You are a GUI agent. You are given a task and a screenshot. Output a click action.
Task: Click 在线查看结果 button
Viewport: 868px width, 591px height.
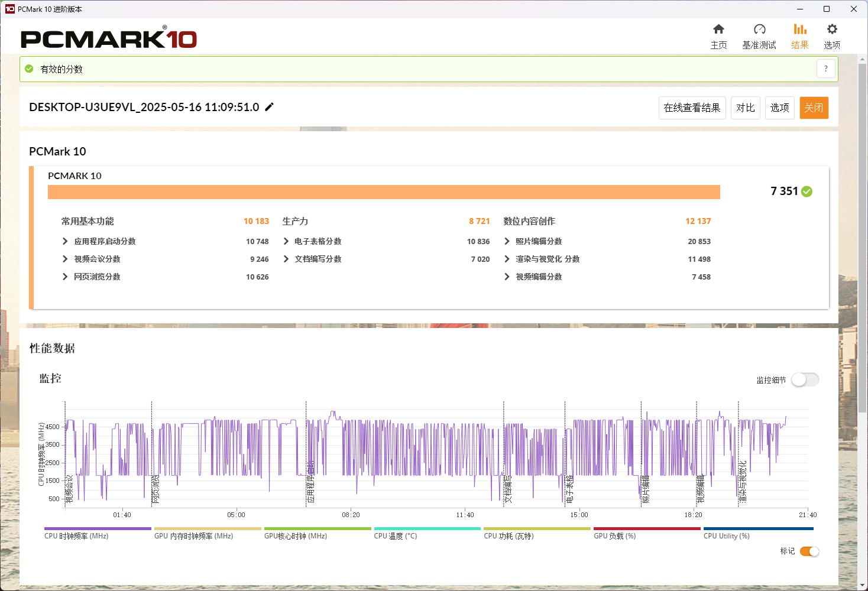(692, 108)
